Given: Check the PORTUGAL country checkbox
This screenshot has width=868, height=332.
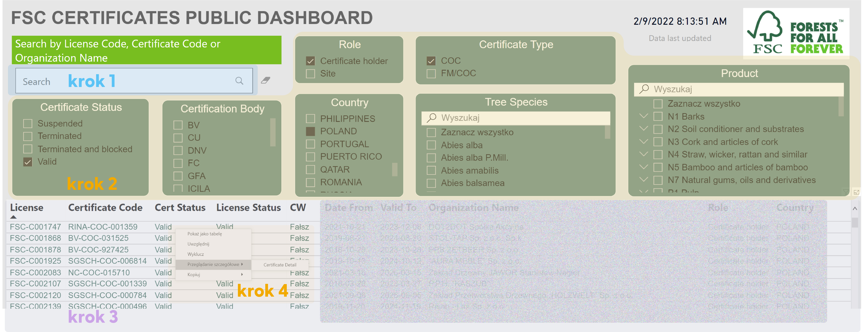Looking at the screenshot, I should tap(310, 144).
